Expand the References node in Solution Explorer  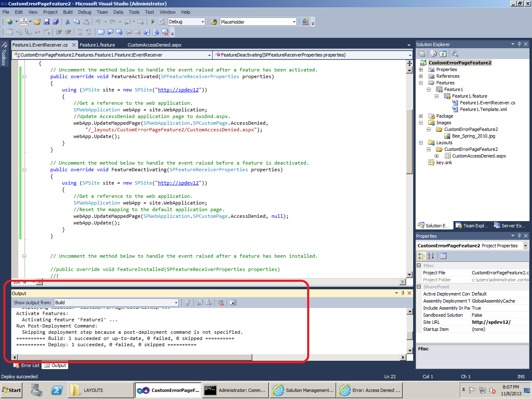(421, 76)
